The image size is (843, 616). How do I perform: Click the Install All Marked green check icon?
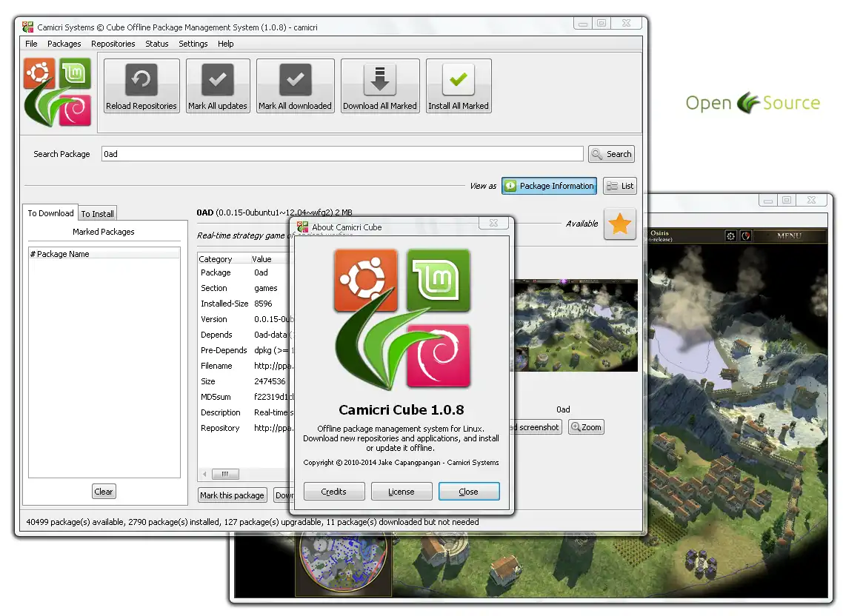pos(459,79)
